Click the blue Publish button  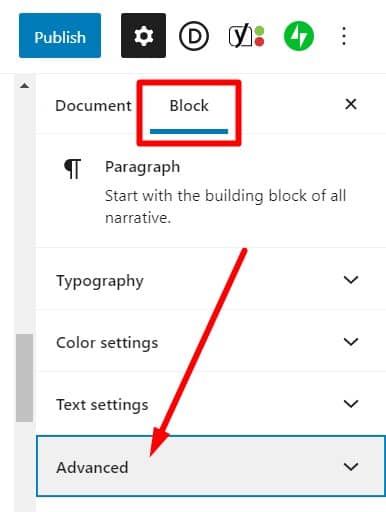60,36
